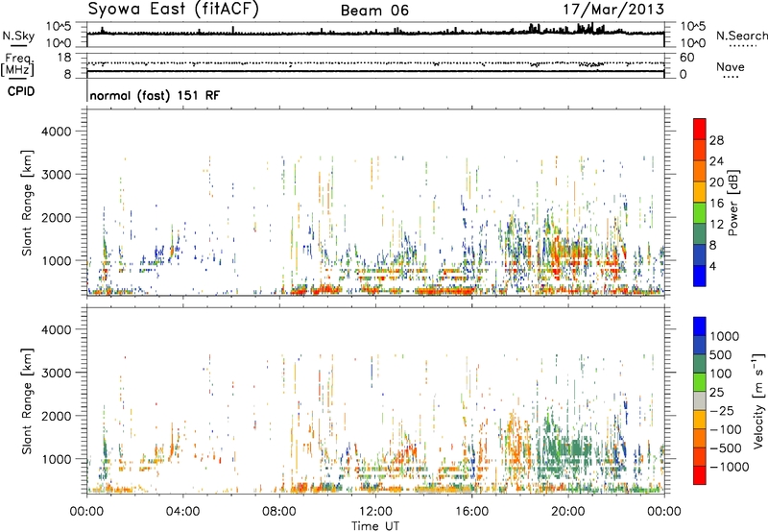The height and width of the screenshot is (532, 768).
Task: Click the "Velocity [m s-1]" color bar title
Action: tap(757, 400)
